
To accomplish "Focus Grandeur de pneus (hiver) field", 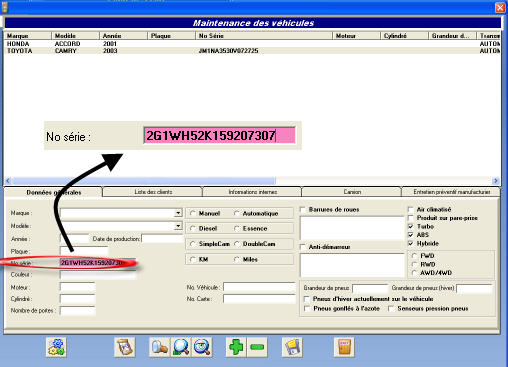I will [x=474, y=288].
